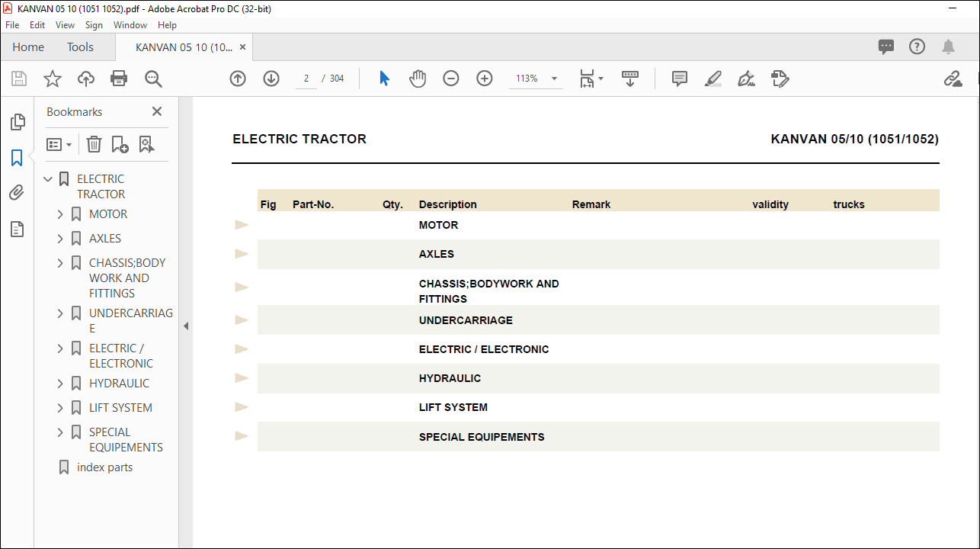Expand the HYDRAULIC bookmark
This screenshot has height=549, width=980.
click(x=60, y=384)
